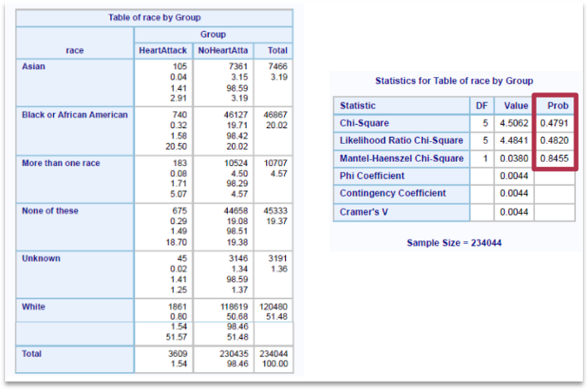Click the 'None of these' row label
588x390 pixels.
tap(50, 211)
